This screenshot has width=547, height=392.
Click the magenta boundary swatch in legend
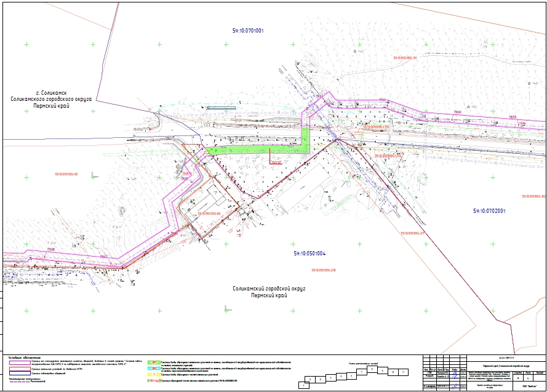coord(20,362)
